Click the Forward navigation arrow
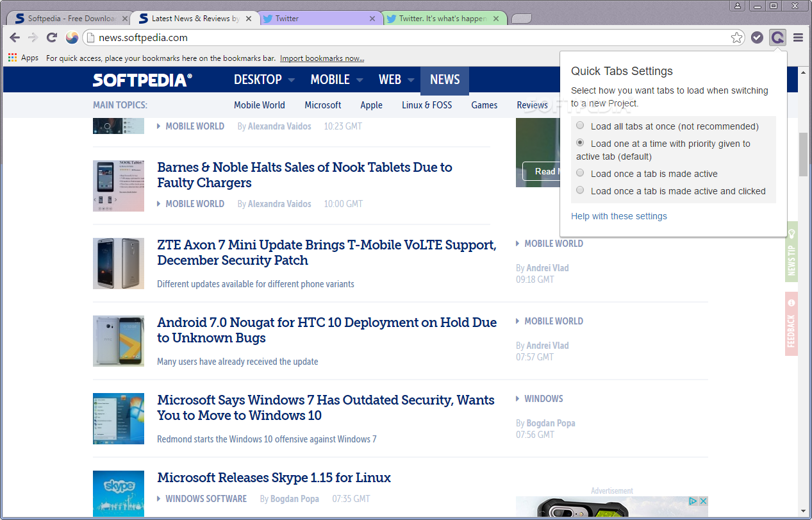Viewport: 812px width, 520px height. [33, 38]
